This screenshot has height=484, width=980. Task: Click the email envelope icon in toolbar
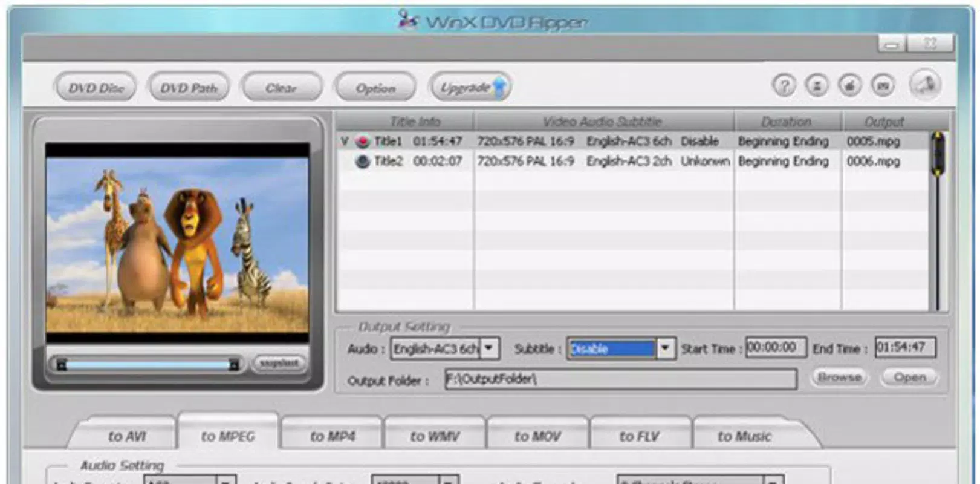point(882,85)
